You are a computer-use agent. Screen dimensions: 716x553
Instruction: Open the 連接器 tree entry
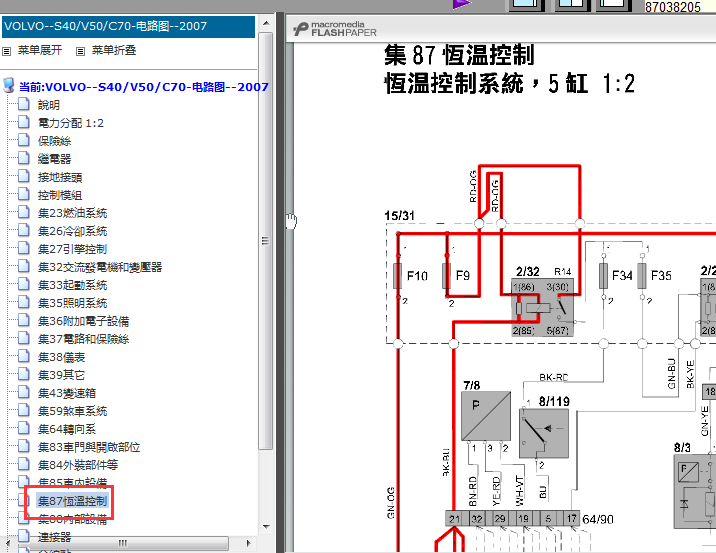pos(54,537)
